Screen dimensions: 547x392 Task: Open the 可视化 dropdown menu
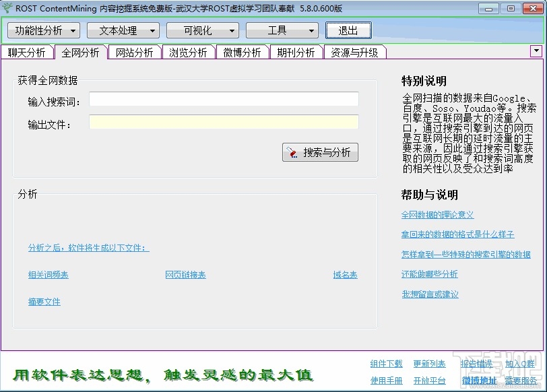pyautogui.click(x=201, y=30)
